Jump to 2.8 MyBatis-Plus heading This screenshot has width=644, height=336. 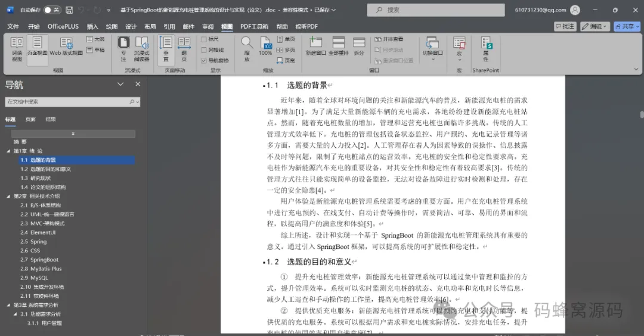click(41, 269)
